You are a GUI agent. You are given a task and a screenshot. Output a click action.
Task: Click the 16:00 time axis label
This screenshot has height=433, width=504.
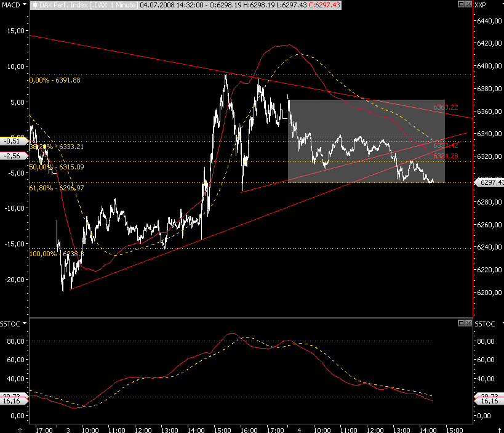[249, 430]
